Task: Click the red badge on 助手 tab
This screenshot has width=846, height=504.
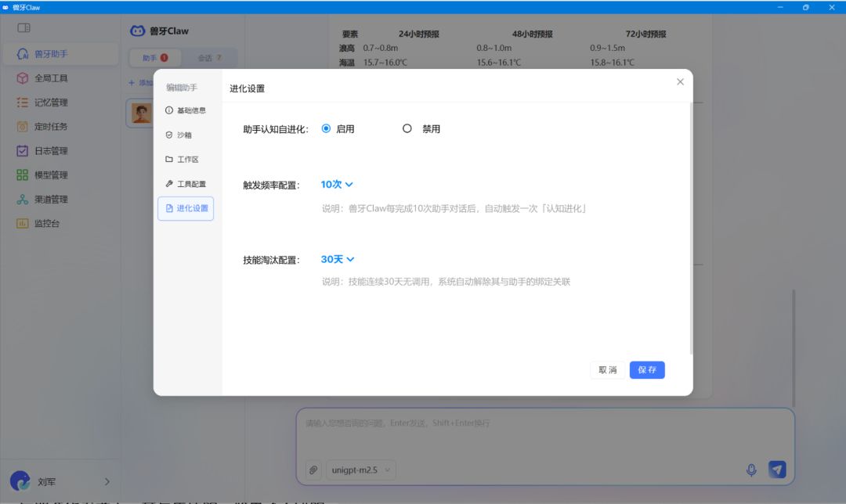Action: (x=164, y=58)
